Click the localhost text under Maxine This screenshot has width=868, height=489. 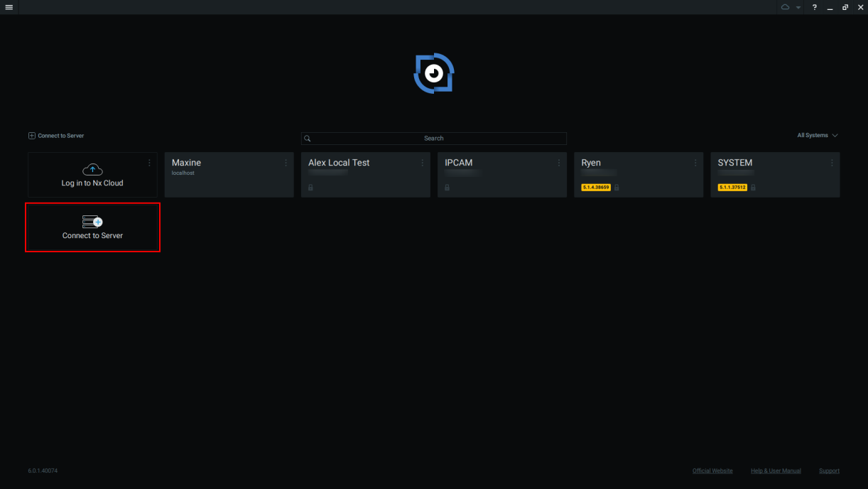click(x=183, y=173)
